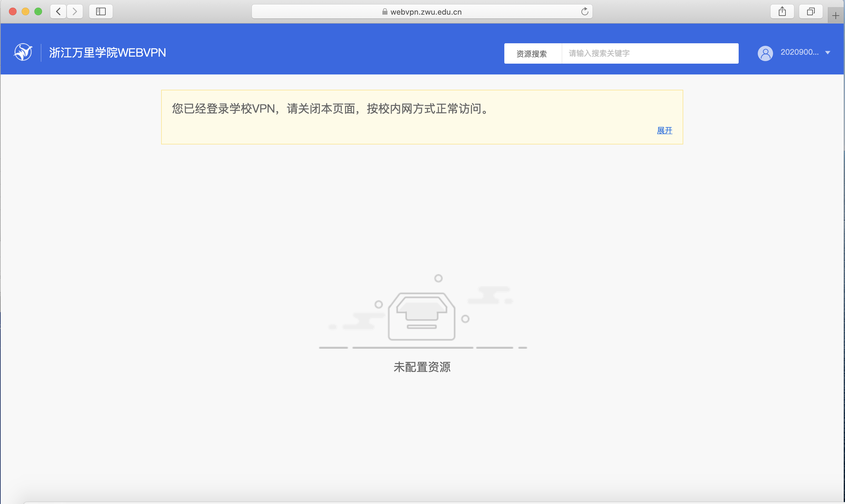Toggle the Safari sidebar button

click(101, 11)
